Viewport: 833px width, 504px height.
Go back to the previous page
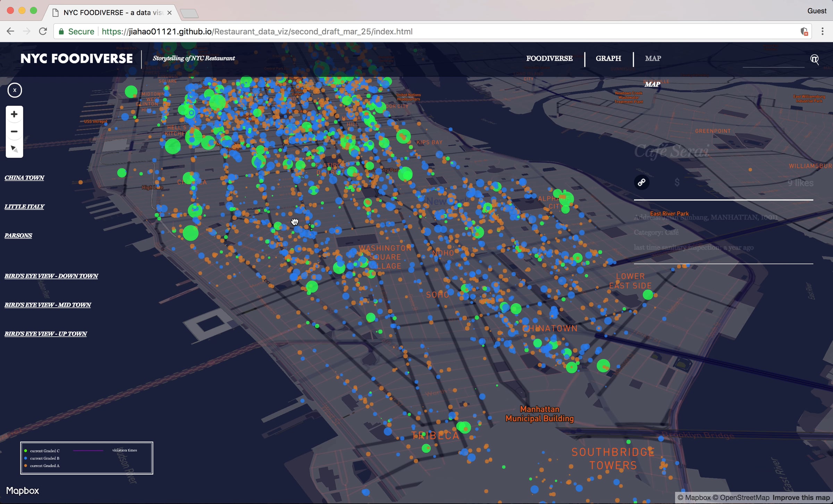point(10,31)
